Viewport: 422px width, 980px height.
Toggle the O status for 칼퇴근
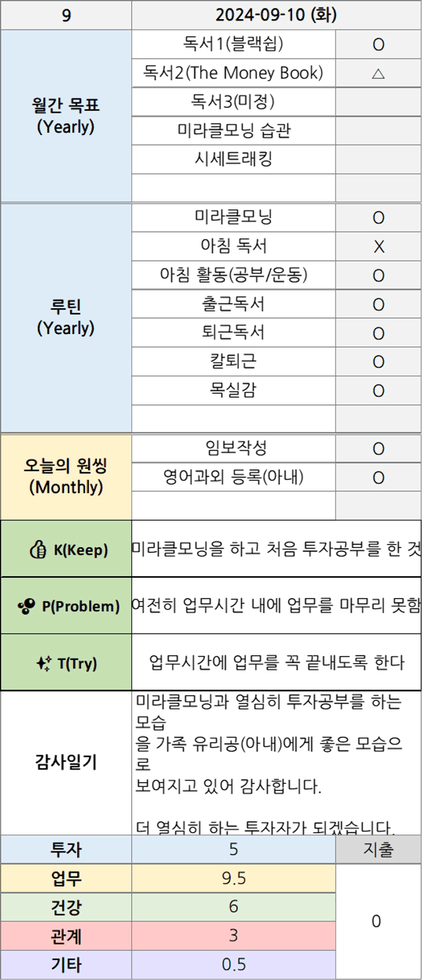coord(378,362)
